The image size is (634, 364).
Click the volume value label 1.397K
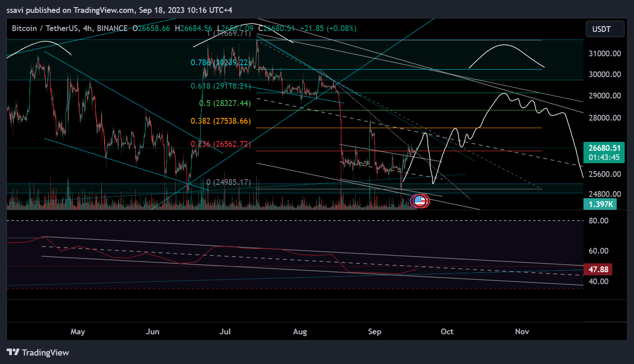pyautogui.click(x=600, y=204)
